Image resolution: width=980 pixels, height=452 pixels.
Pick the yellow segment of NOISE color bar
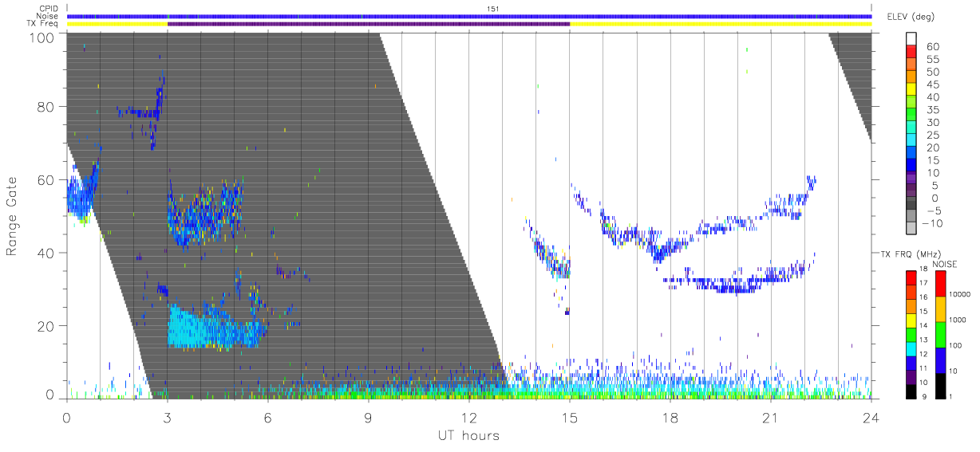pyautogui.click(x=941, y=309)
